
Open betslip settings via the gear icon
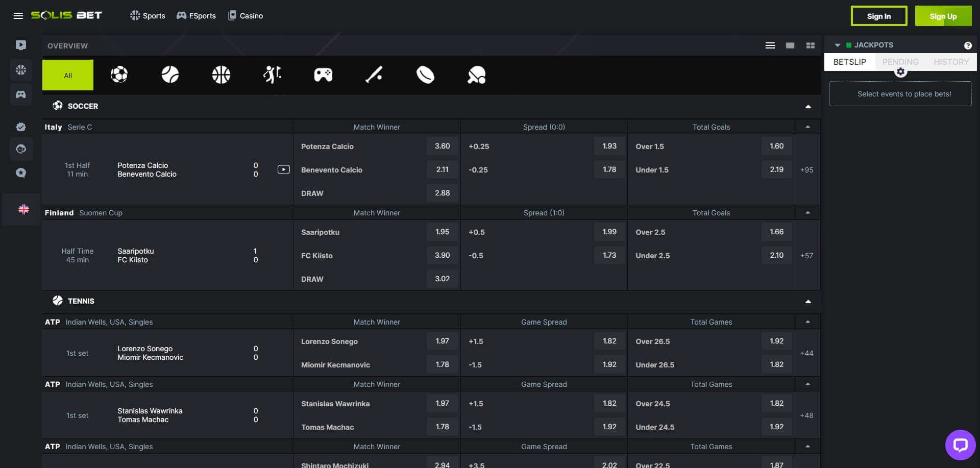click(x=900, y=71)
